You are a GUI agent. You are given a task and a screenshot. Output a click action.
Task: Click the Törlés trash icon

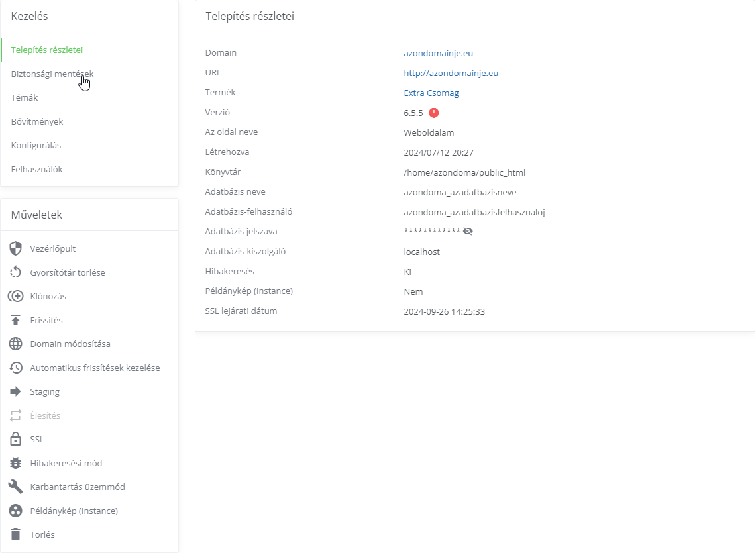16,534
